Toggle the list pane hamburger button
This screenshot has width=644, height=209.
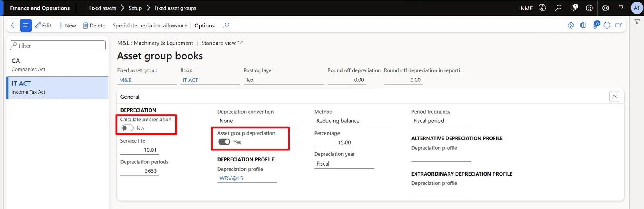26,25
